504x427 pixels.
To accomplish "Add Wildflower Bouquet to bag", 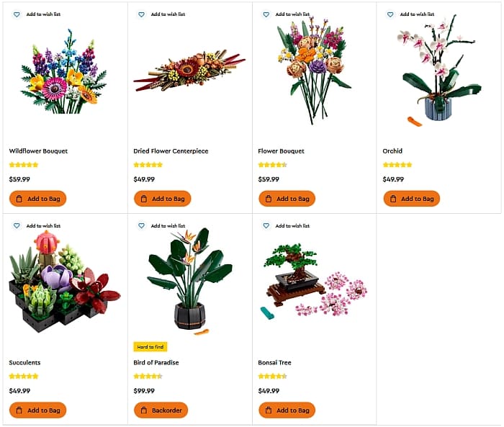I will pos(37,199).
